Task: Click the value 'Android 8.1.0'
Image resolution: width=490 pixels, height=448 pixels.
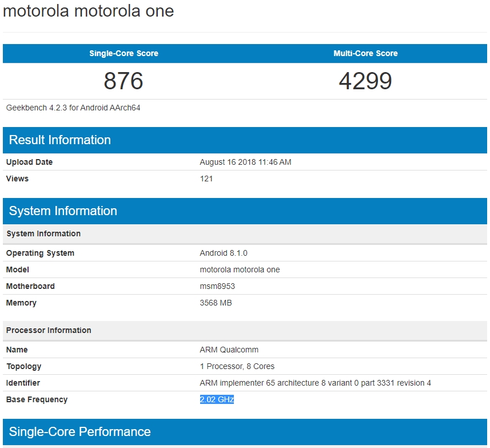Action: 224,253
